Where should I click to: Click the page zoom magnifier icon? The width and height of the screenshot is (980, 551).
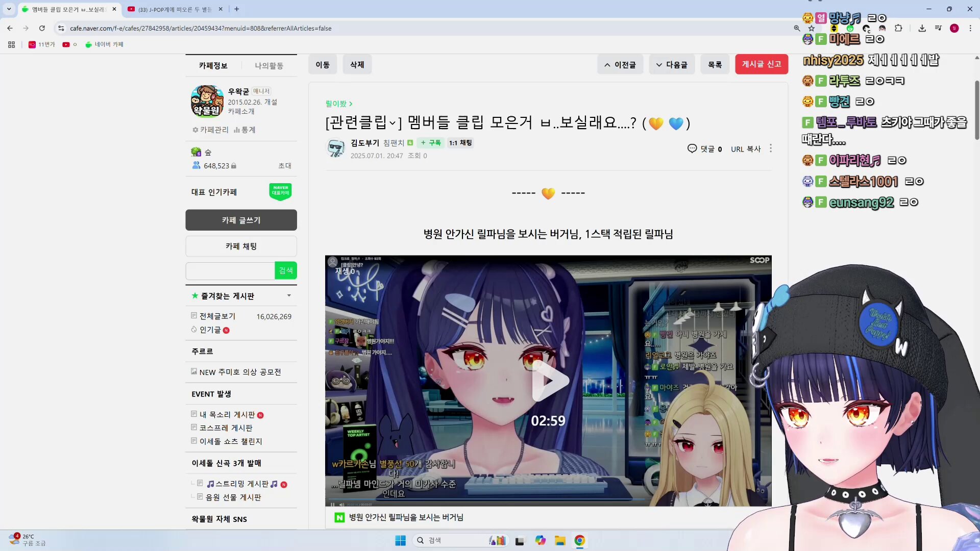click(x=797, y=29)
